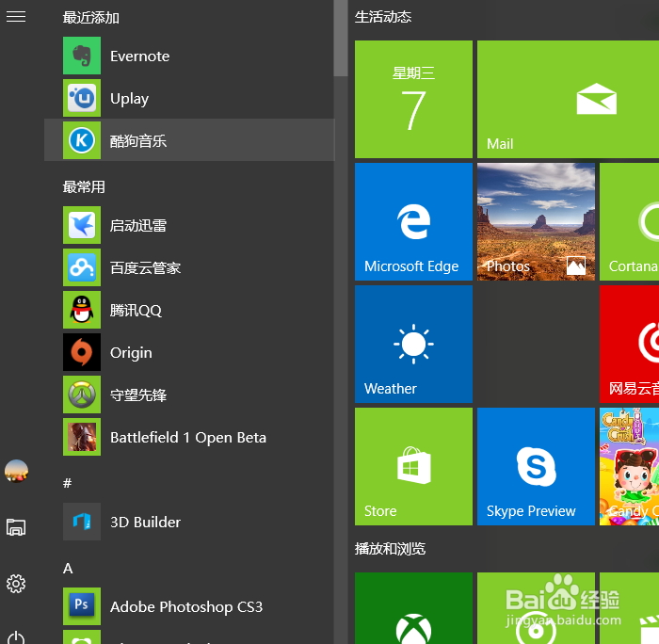This screenshot has width=659, height=644.
Task: Start 启动迅雷 from most used
Action: click(x=189, y=225)
